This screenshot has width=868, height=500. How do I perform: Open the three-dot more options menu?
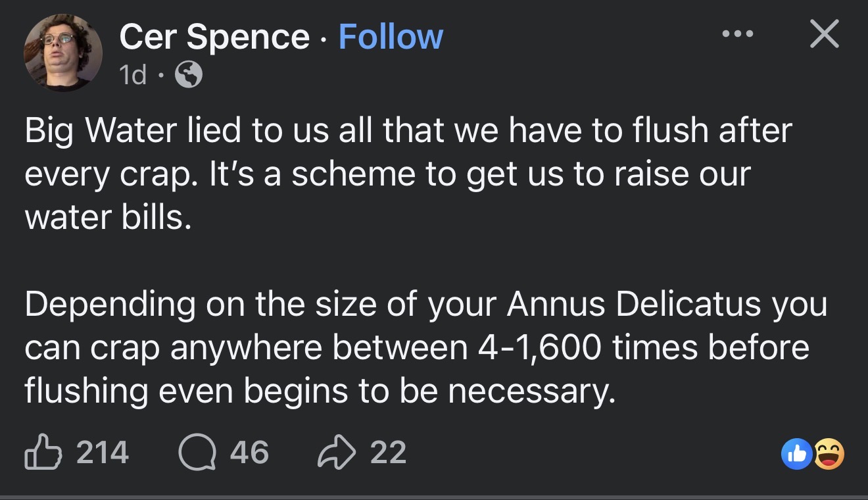point(737,34)
